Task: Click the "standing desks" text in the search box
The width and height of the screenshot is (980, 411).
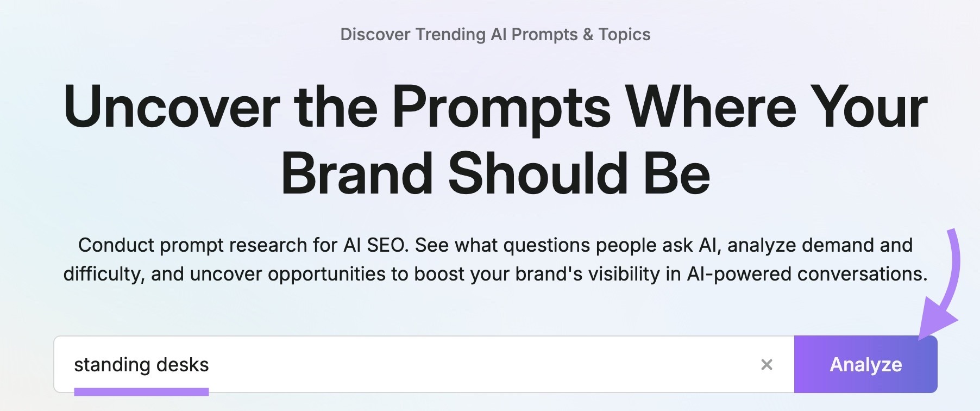Action: pos(141,365)
